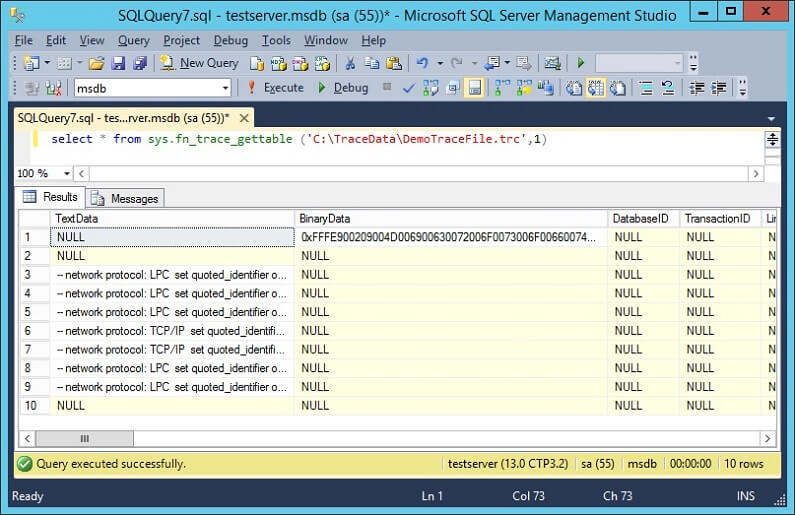Expand the Navigate Backward dropdown arrow
This screenshot has width=795, height=515.
(507, 63)
